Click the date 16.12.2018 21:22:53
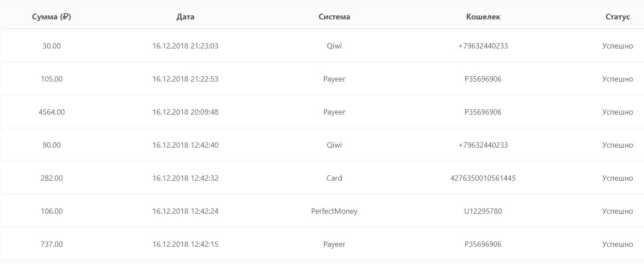The width and height of the screenshot is (644, 264). coord(185,79)
